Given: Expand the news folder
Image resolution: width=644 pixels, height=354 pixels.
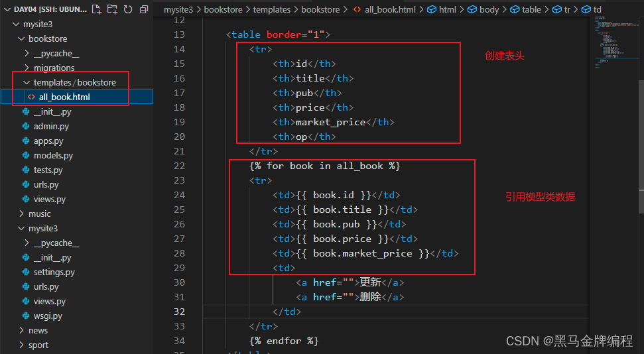Looking at the screenshot, I should point(21,330).
